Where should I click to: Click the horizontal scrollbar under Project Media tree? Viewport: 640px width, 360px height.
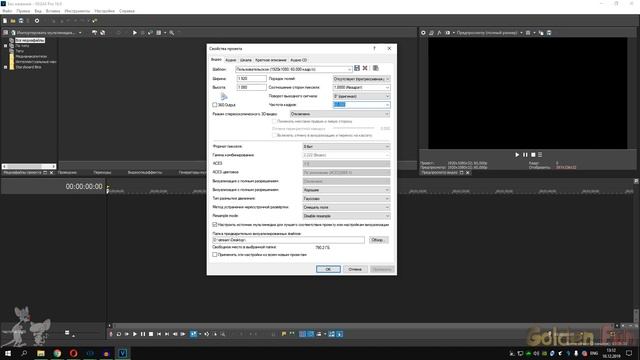coord(29,166)
